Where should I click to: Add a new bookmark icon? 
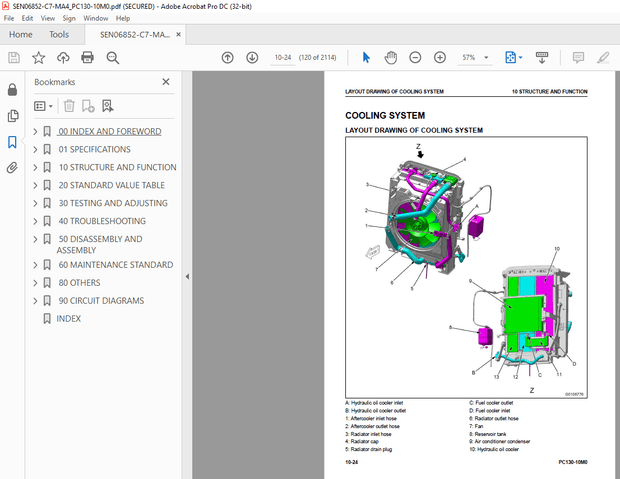tap(88, 106)
